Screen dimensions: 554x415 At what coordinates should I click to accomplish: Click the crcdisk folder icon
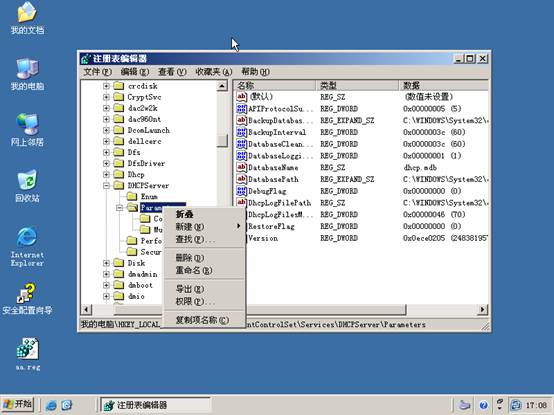[119, 86]
